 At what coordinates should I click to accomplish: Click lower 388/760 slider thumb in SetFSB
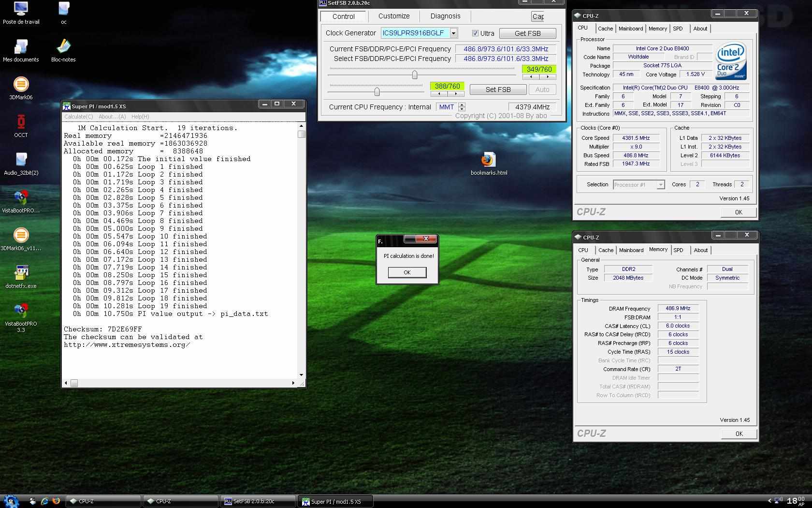click(377, 91)
